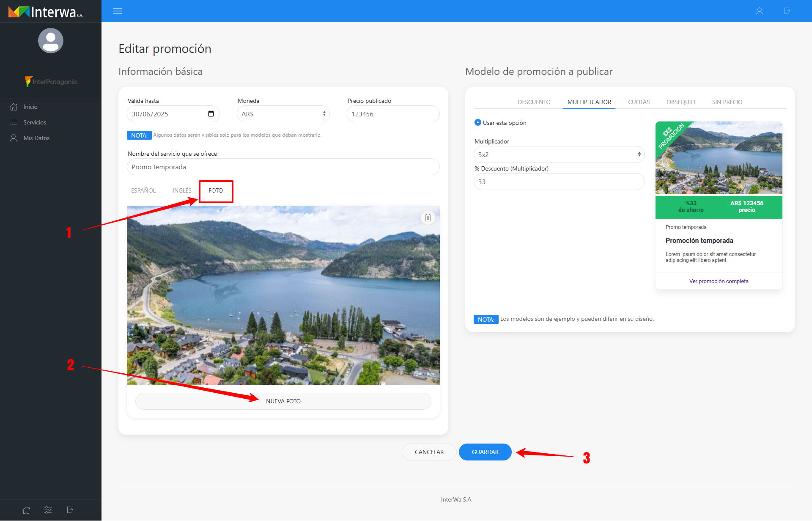Open the MULTIPLICADOR promotion tab
812x521 pixels.
coord(589,102)
